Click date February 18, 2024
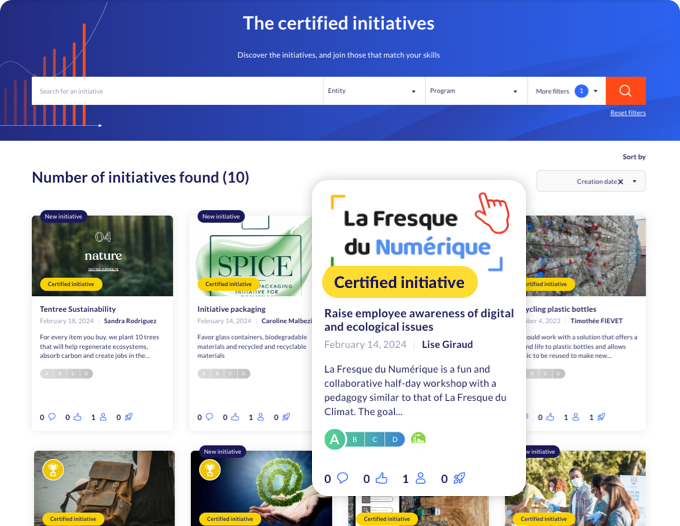The height and width of the screenshot is (526, 680). (x=67, y=321)
